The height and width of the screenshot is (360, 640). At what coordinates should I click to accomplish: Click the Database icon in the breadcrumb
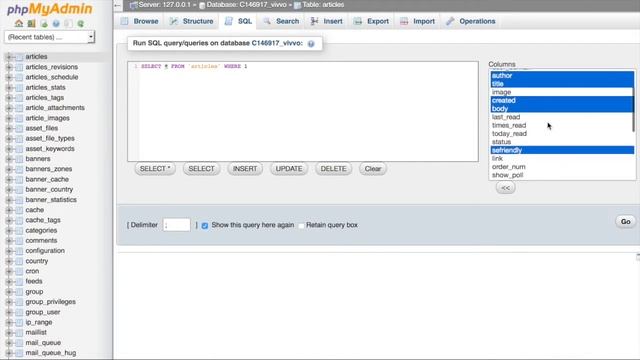click(x=202, y=5)
